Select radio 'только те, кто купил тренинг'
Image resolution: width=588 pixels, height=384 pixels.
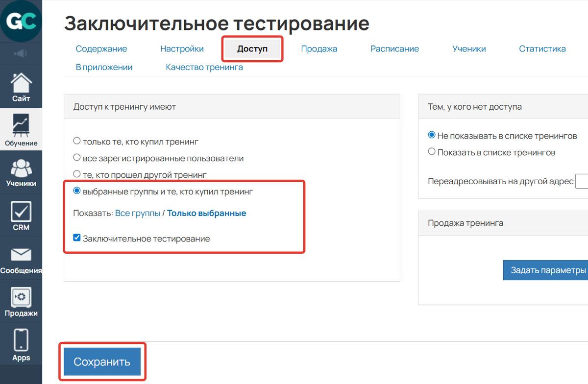77,140
